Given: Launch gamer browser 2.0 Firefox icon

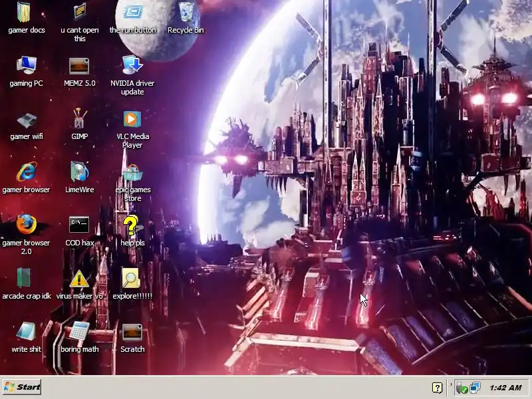Looking at the screenshot, I should [x=27, y=225].
